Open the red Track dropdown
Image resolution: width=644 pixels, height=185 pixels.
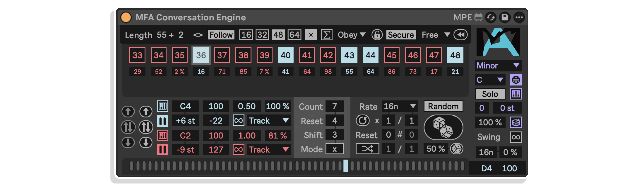pyautogui.click(x=269, y=149)
